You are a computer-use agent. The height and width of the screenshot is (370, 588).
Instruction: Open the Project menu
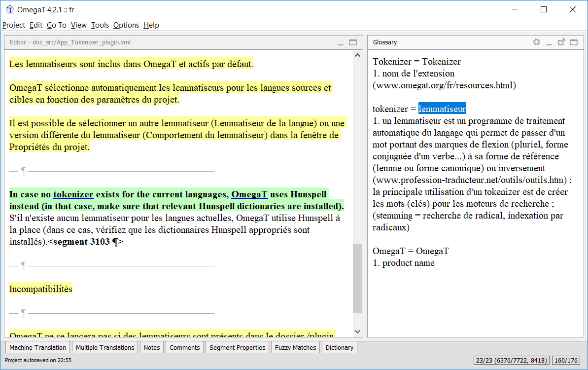pos(14,25)
